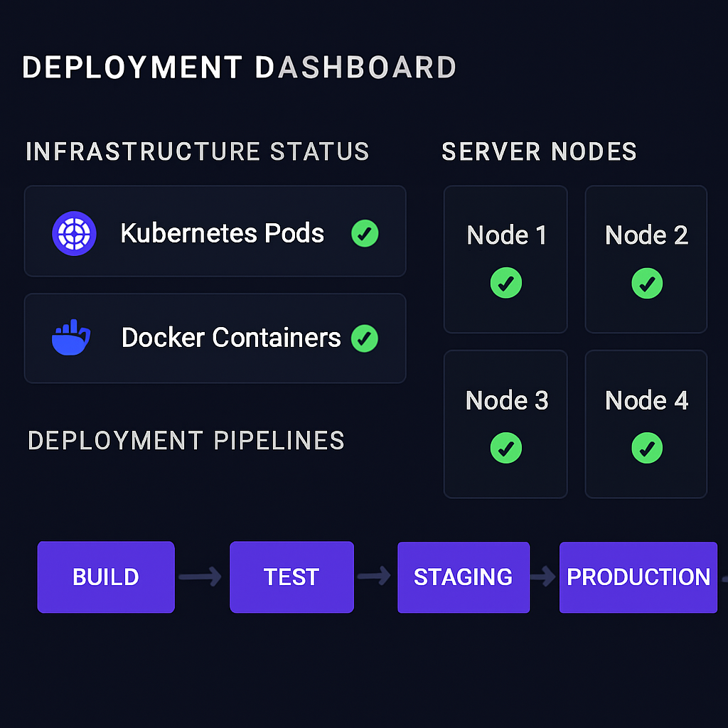The width and height of the screenshot is (728, 728).
Task: Click the Kubernetes wheel icon
Action: point(74,233)
